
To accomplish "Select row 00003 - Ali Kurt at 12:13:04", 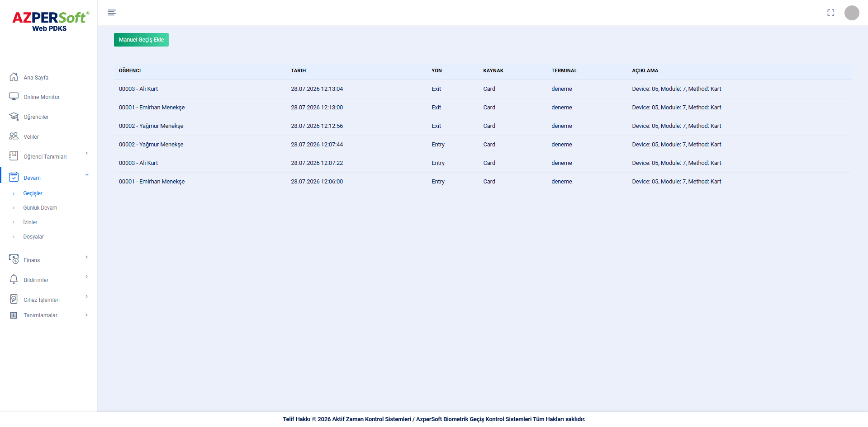I will [x=483, y=89].
